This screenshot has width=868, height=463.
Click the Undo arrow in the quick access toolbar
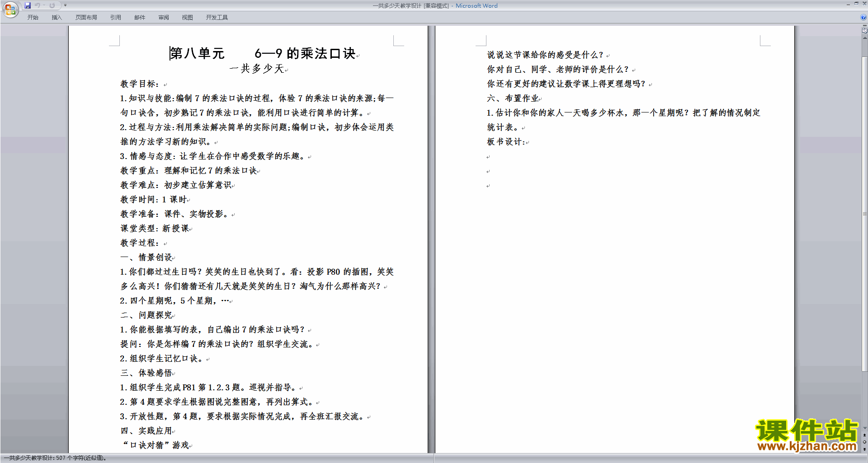pyautogui.click(x=38, y=5)
